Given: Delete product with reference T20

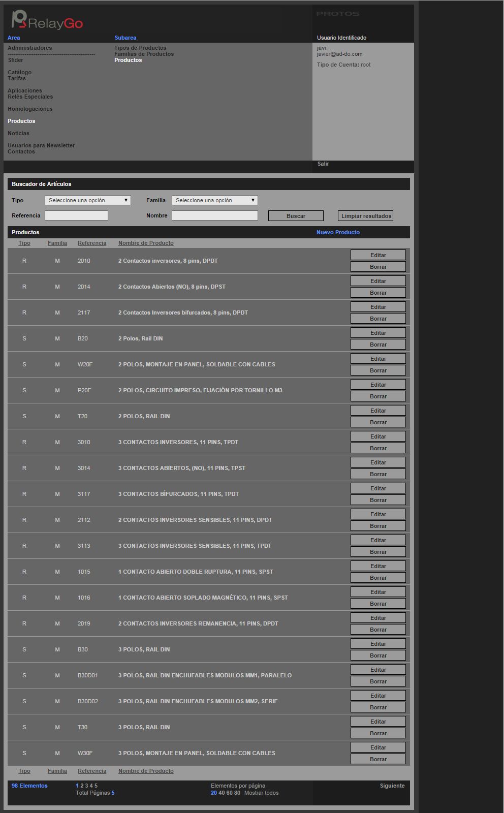Looking at the screenshot, I should [x=378, y=422].
